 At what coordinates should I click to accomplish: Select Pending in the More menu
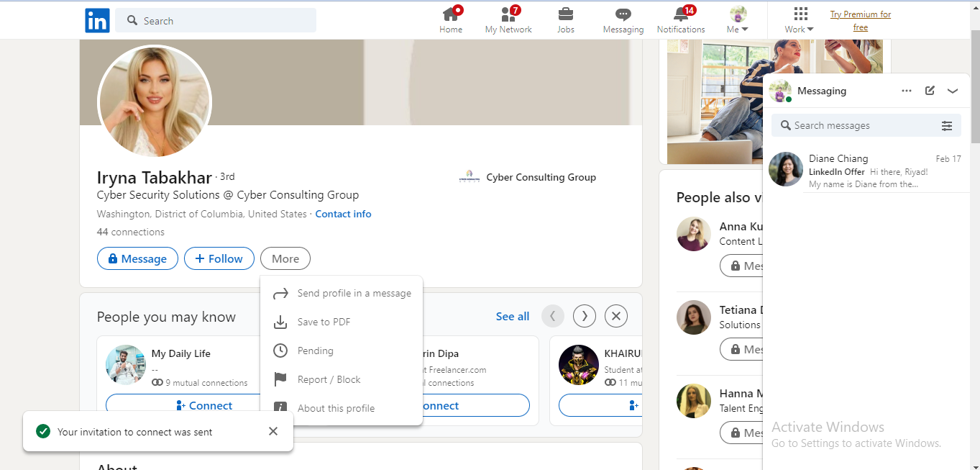click(342, 351)
